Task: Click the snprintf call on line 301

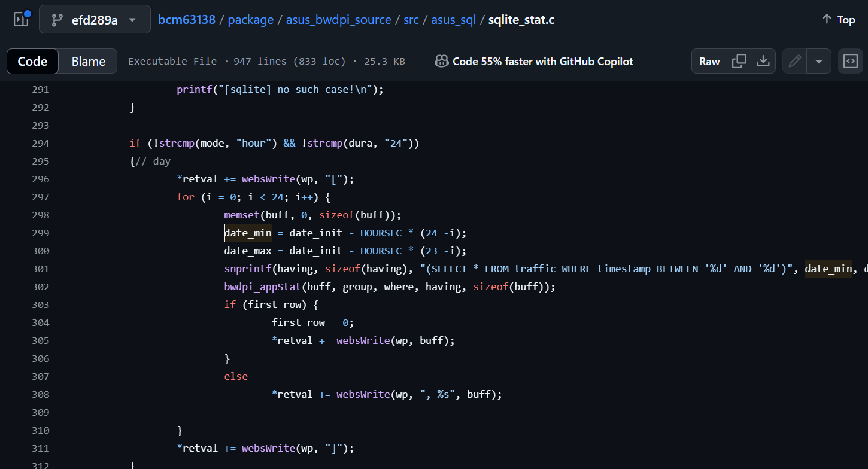Action: [248, 269]
